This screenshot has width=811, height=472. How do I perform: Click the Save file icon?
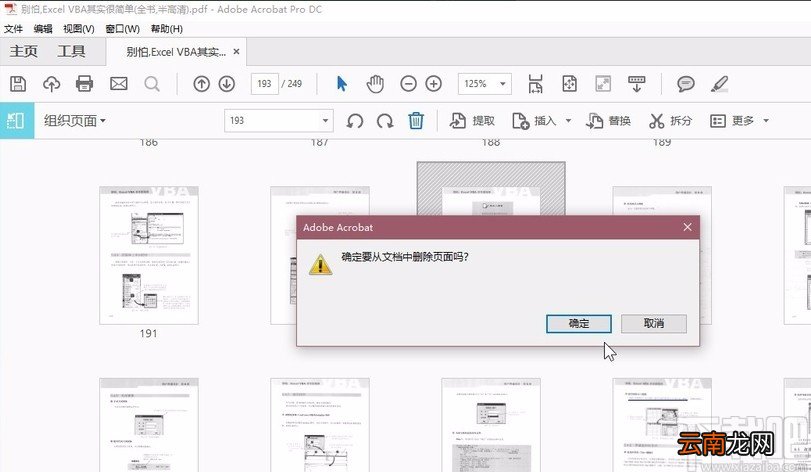pos(18,84)
